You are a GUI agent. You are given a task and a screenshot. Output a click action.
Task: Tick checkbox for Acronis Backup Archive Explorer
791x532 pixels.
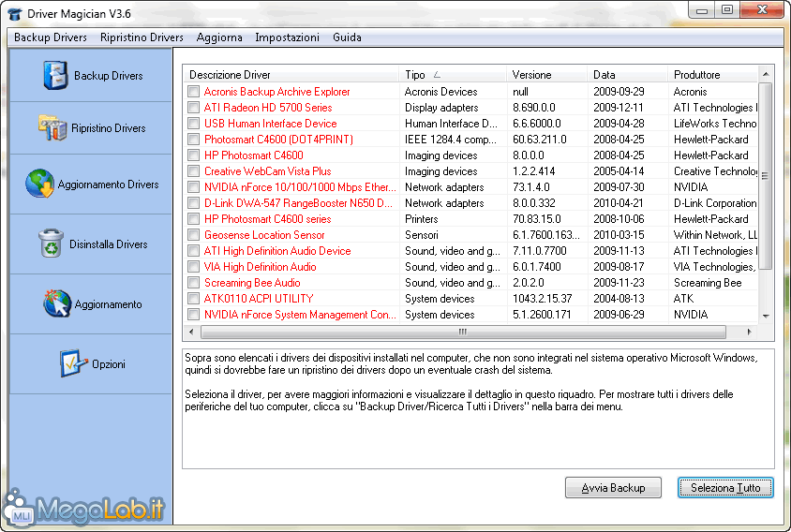193,91
